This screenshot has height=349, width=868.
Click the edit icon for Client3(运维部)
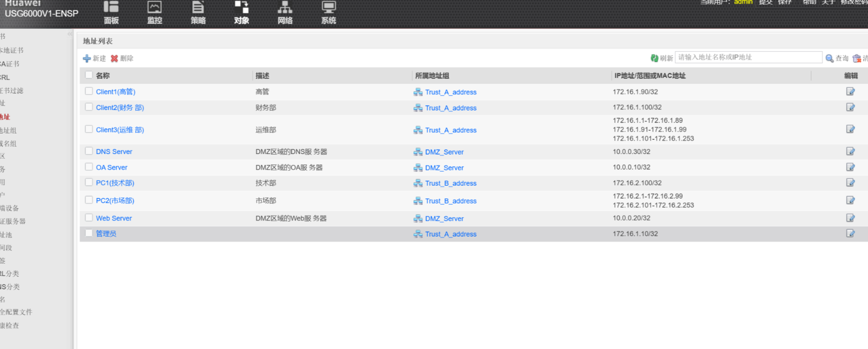[851, 129]
